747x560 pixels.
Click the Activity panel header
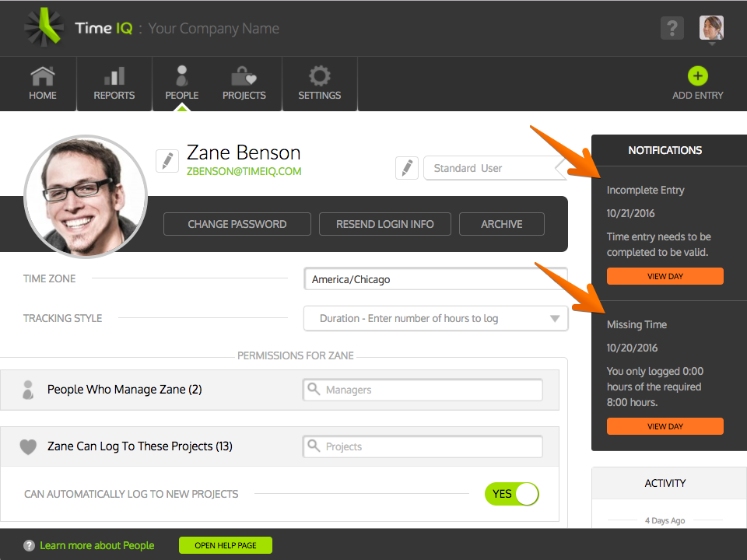669,483
